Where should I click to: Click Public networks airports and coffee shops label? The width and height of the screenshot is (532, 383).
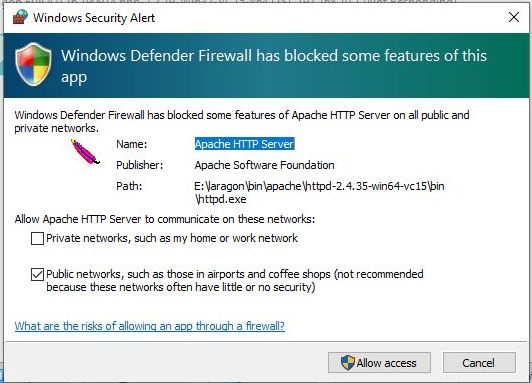[x=234, y=281]
